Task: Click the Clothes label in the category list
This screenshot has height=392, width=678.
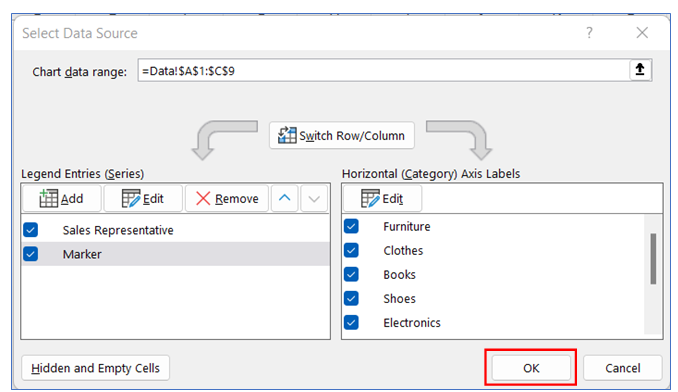Action: [x=403, y=251]
